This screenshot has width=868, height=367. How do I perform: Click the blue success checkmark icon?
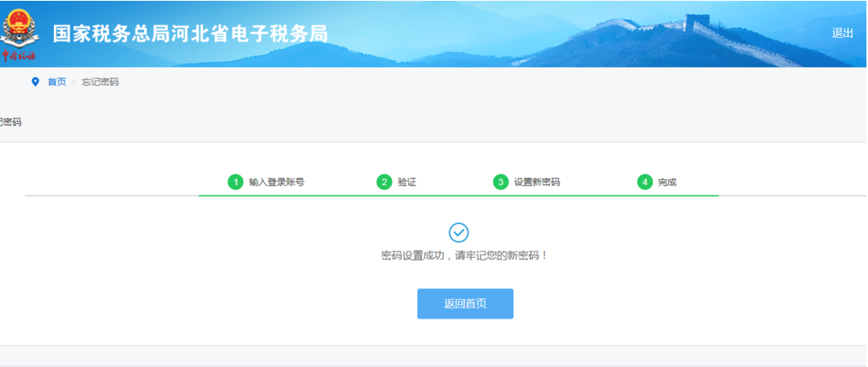(458, 233)
